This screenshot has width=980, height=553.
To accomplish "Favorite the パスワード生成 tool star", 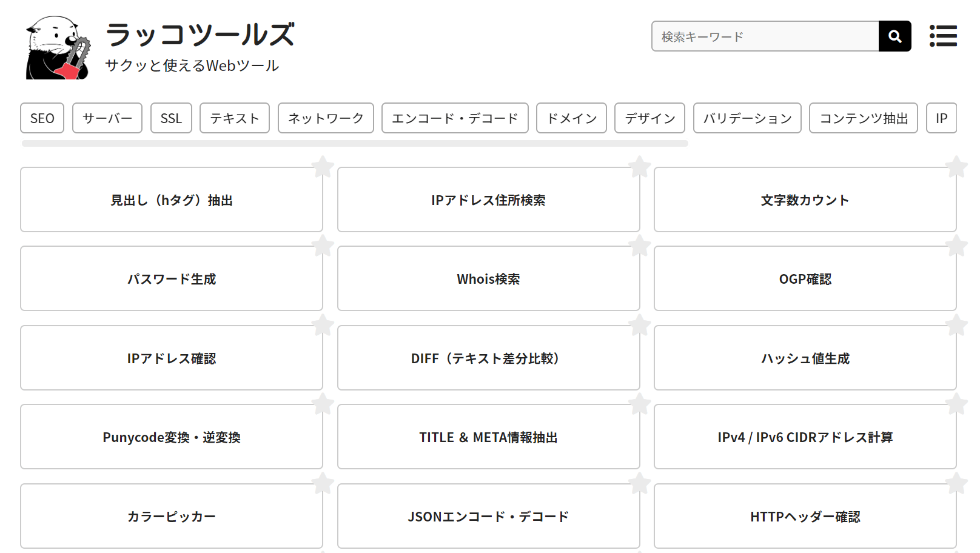I will 323,246.
